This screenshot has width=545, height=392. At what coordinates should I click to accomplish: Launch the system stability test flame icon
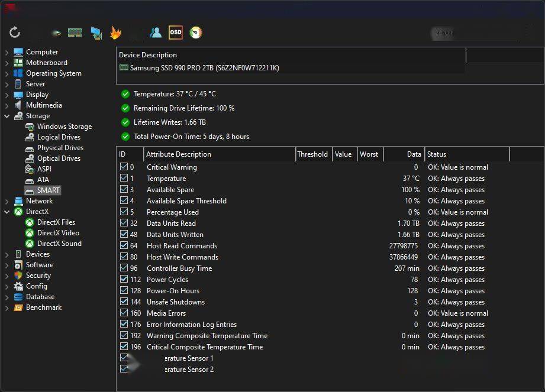(x=115, y=33)
